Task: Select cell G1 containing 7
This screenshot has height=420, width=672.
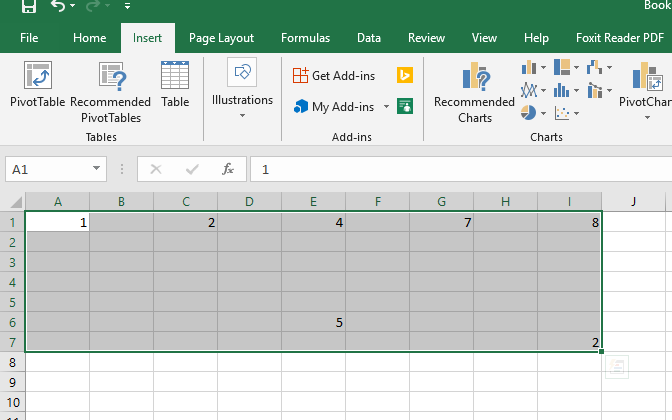Action: click(441, 222)
